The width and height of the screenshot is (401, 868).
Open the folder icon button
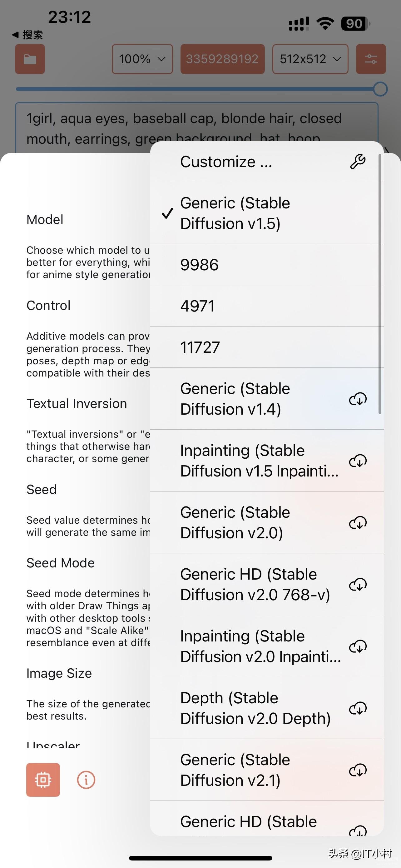click(x=30, y=59)
